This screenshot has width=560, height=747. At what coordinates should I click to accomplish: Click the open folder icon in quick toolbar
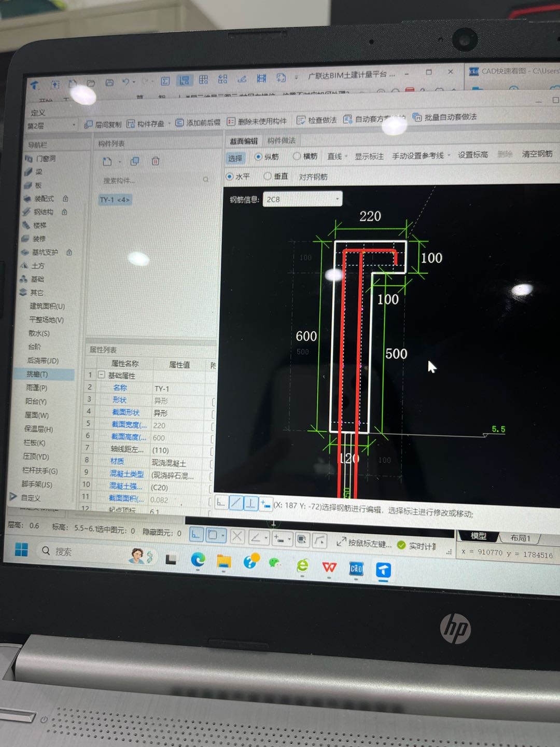point(91,83)
